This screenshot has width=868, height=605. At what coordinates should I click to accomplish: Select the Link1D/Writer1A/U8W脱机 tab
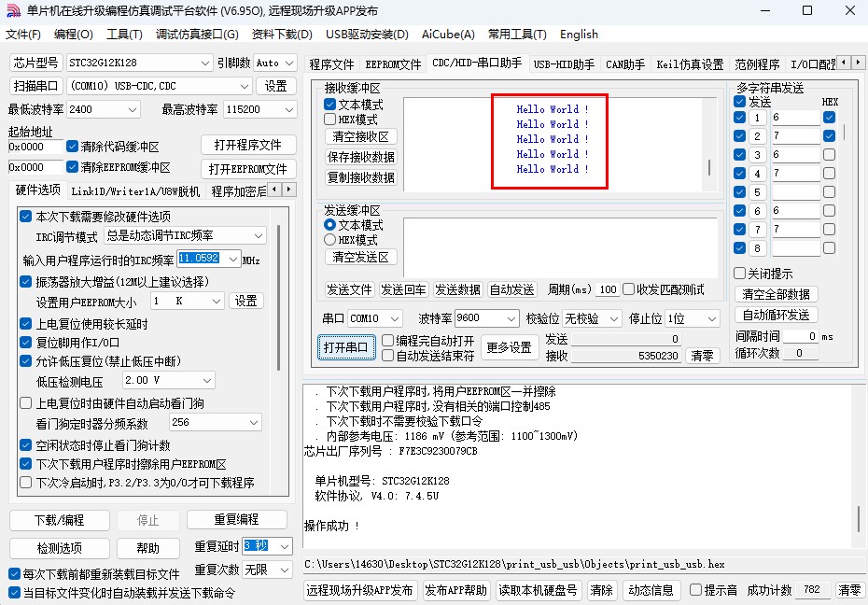tap(135, 191)
